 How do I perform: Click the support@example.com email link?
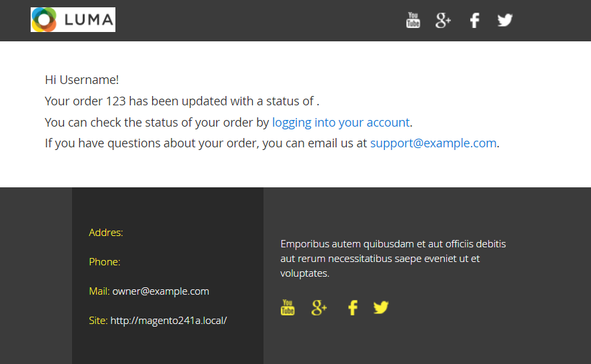point(433,143)
